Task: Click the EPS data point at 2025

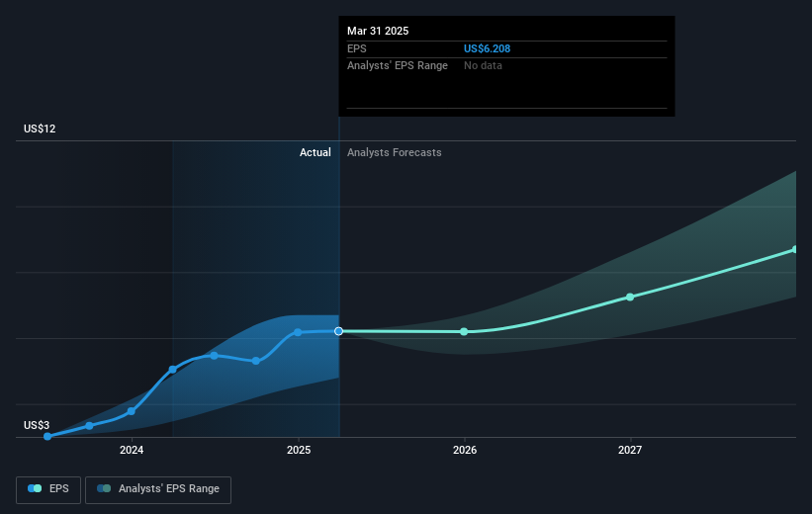Action: tap(298, 332)
